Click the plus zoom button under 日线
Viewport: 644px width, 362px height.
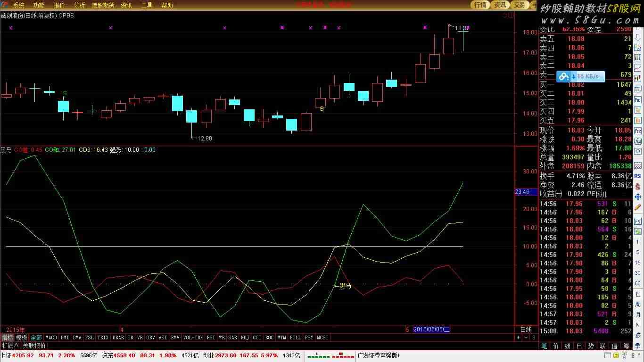point(519,337)
